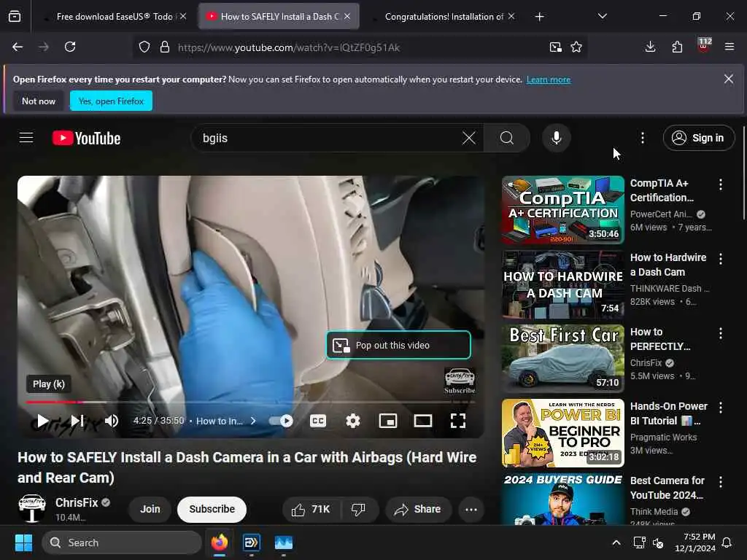Open Firefox application hamburger menu
Image resolution: width=747 pixels, height=560 pixels.
729,47
